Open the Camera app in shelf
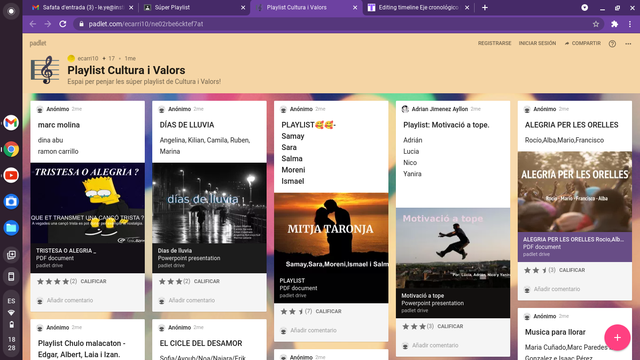This screenshot has width=640, height=360. click(11, 202)
